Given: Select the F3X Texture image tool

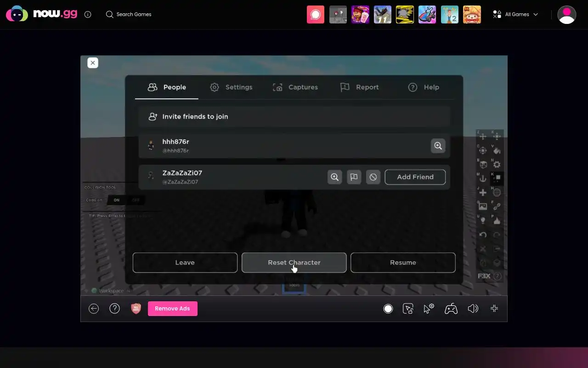Looking at the screenshot, I should click(x=483, y=207).
